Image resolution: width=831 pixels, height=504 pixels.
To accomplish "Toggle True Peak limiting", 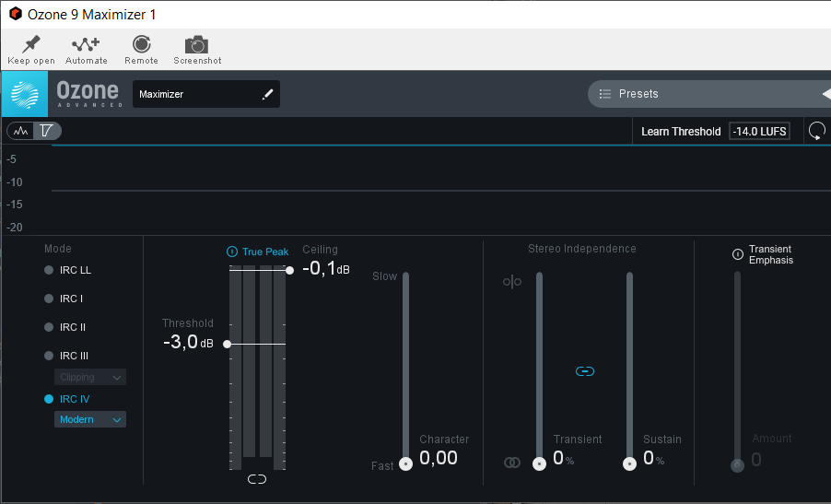I will (x=258, y=252).
